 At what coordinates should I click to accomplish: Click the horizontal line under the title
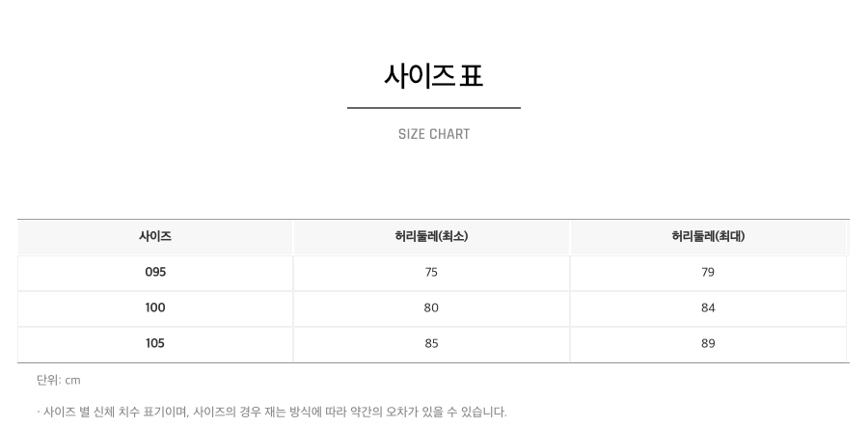[x=434, y=108]
